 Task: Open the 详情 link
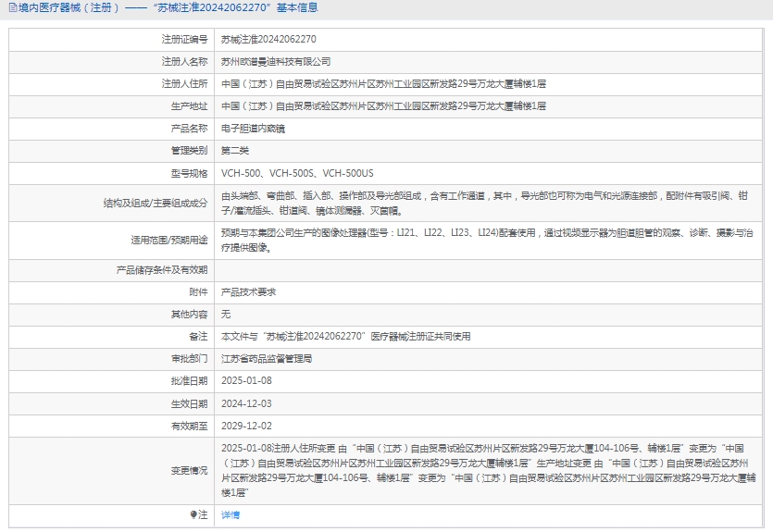coord(231,514)
